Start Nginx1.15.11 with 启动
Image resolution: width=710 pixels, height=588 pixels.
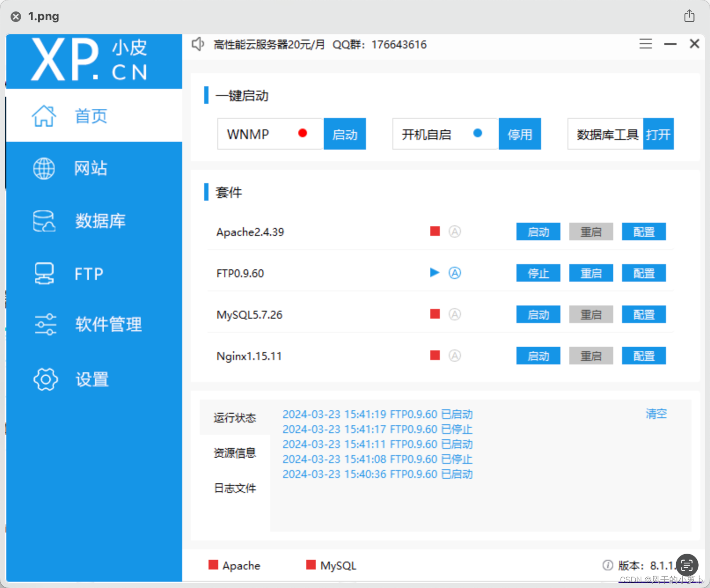coord(538,356)
